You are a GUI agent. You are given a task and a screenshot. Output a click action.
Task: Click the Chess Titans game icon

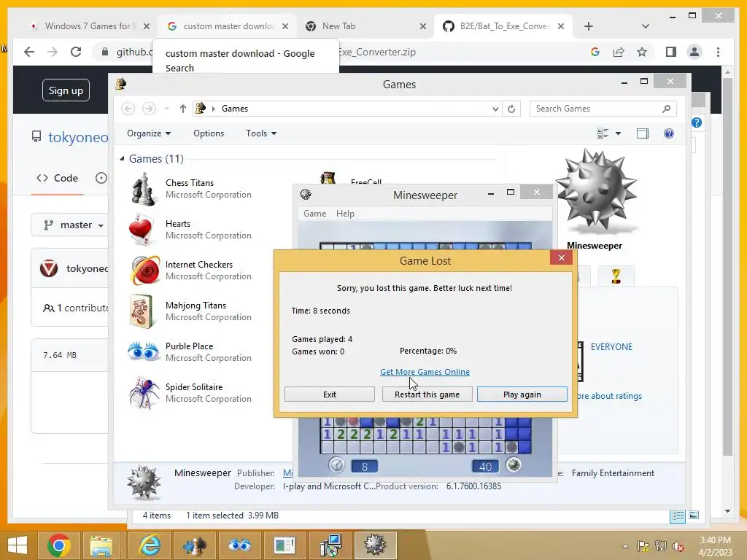click(144, 189)
